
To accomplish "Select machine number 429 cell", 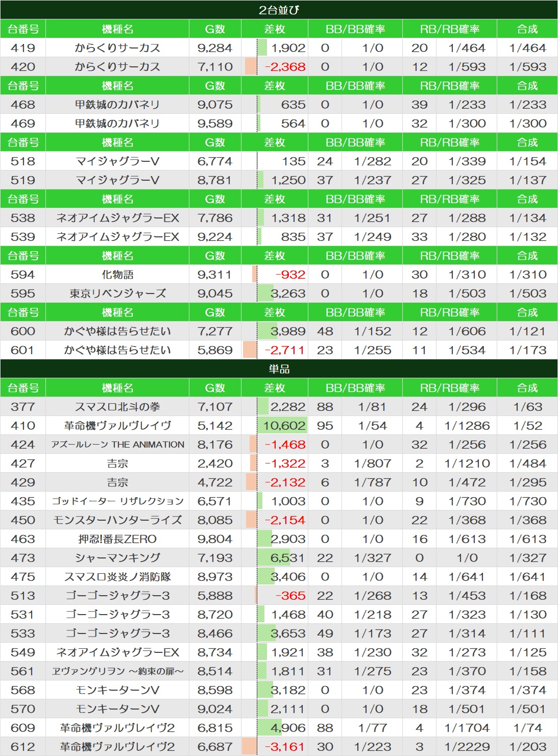I will coord(23,482).
